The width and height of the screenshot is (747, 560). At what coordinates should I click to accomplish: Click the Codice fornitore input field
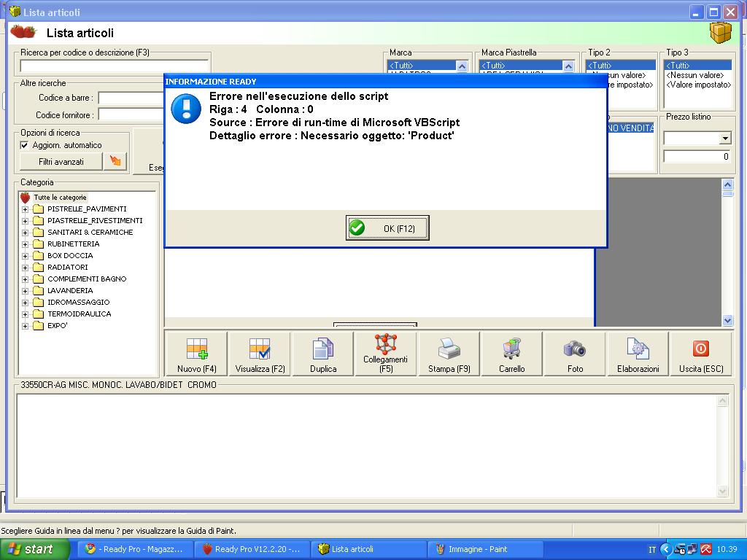[131, 114]
